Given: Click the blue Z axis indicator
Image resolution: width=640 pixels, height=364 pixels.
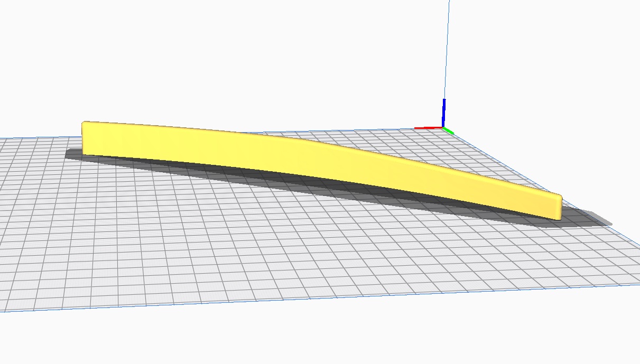Looking at the screenshot, I should tap(444, 112).
